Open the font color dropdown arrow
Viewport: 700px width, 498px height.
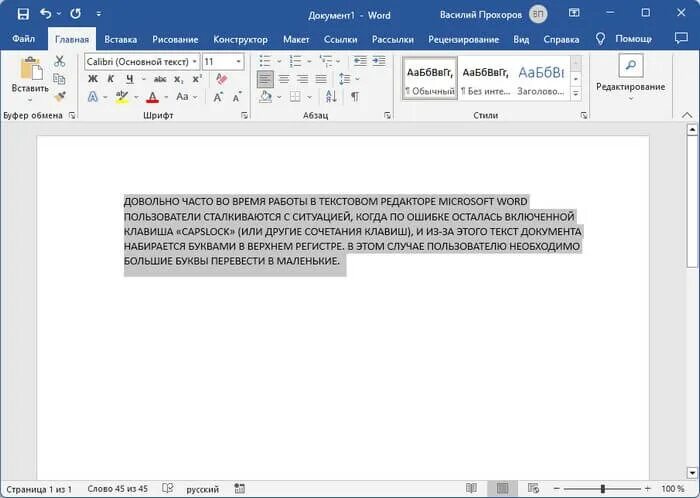coord(166,97)
